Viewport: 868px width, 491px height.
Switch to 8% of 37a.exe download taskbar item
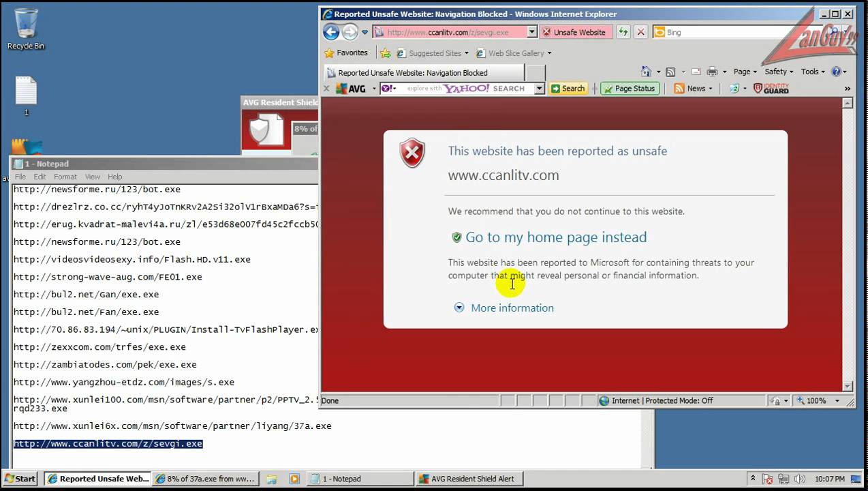click(x=206, y=479)
